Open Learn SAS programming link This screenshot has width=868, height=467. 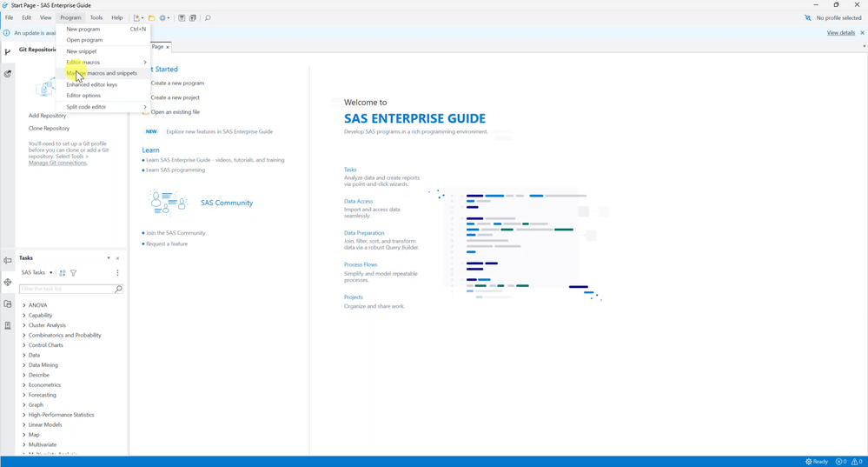click(176, 170)
